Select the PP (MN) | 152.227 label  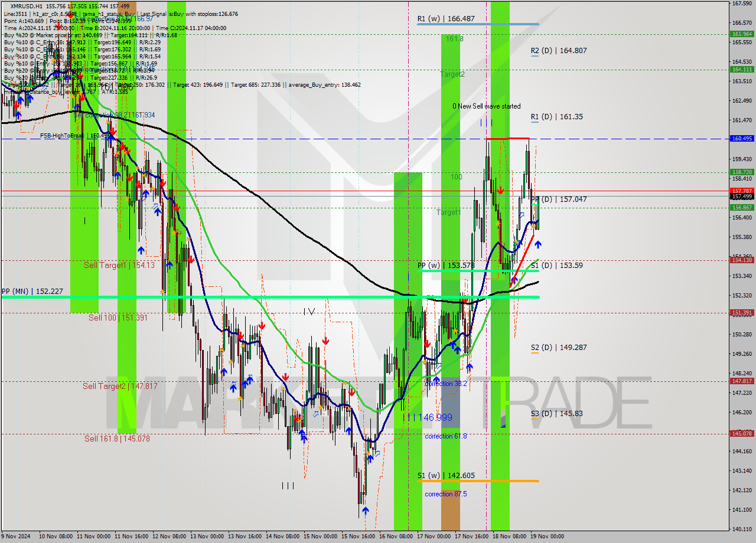tap(32, 292)
